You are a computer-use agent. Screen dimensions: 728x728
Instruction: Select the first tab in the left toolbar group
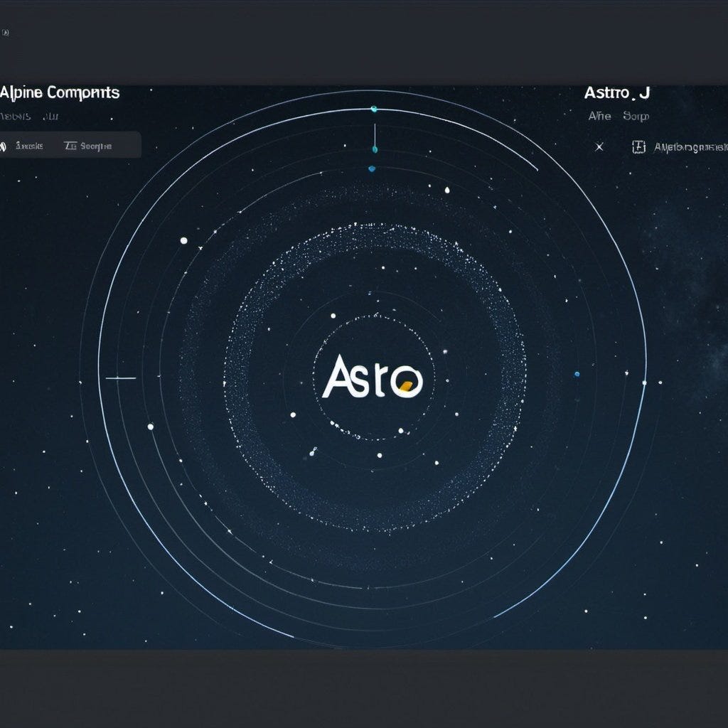click(x=28, y=145)
